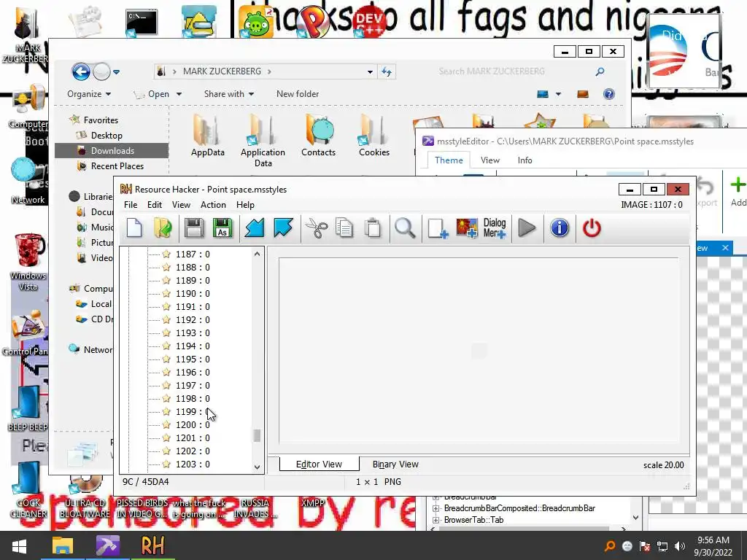Click the Copy icon in Resource Hacker
Screen dimensions: 747x560
(x=344, y=228)
